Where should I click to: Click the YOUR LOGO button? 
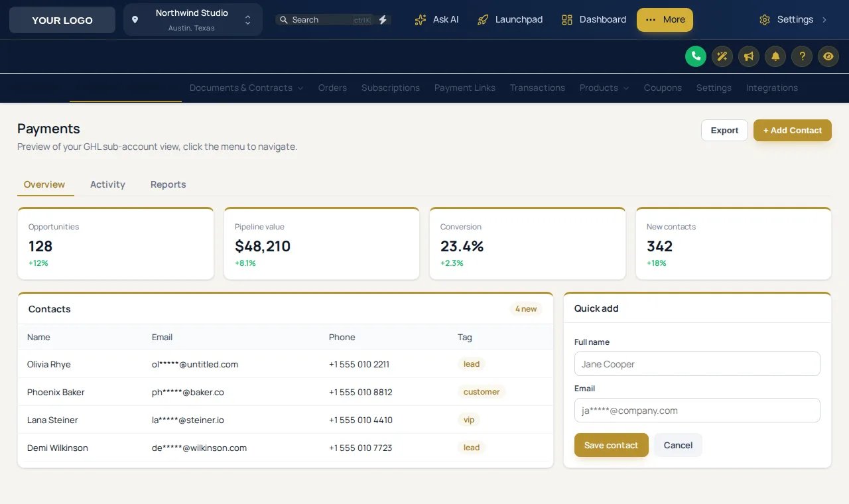[62, 20]
